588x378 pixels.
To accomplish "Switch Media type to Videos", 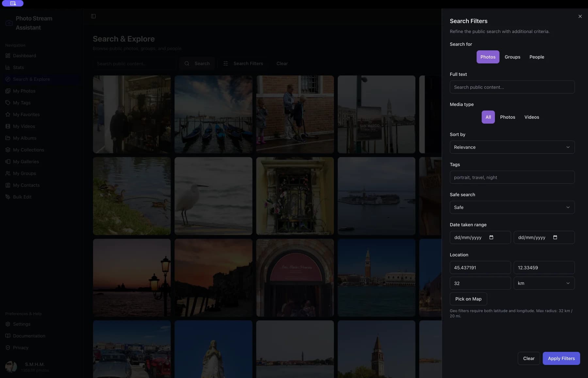I will 531,117.
